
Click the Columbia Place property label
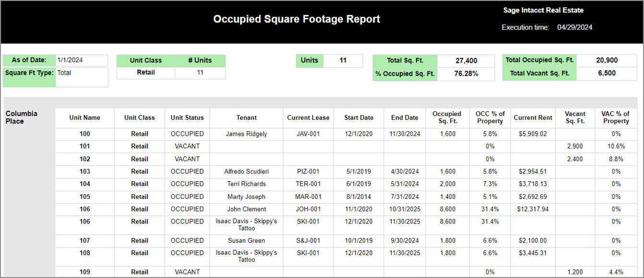click(x=22, y=117)
